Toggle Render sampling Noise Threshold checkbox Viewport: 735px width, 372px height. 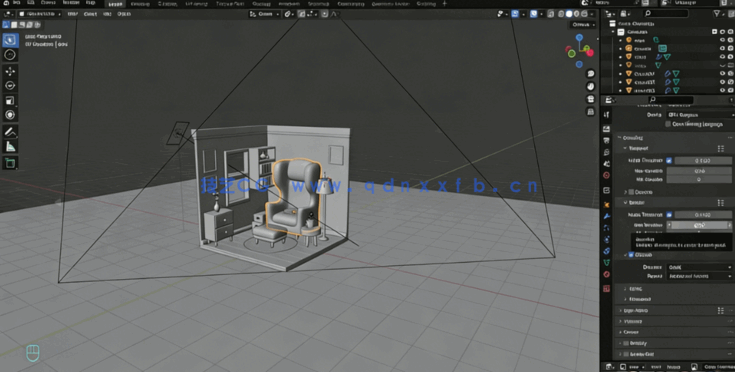669,215
